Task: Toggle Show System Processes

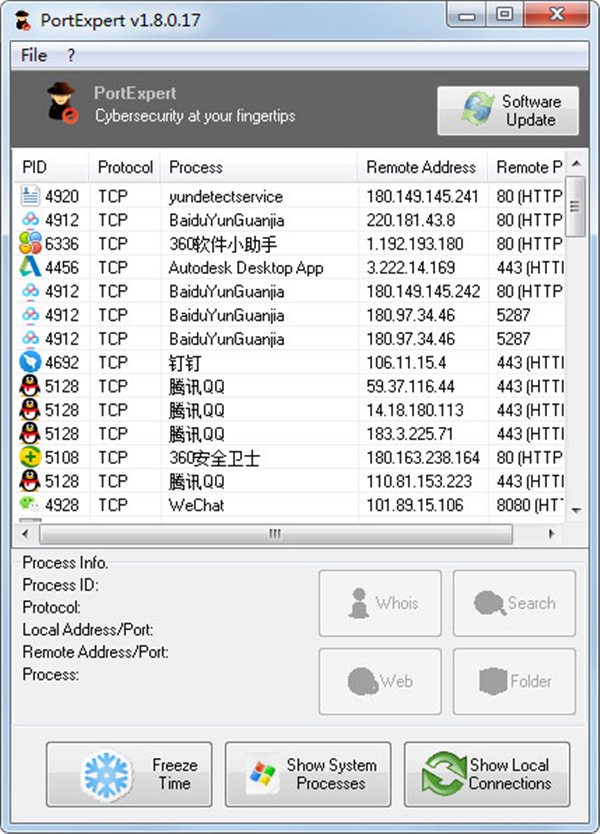Action: pyautogui.click(x=307, y=774)
